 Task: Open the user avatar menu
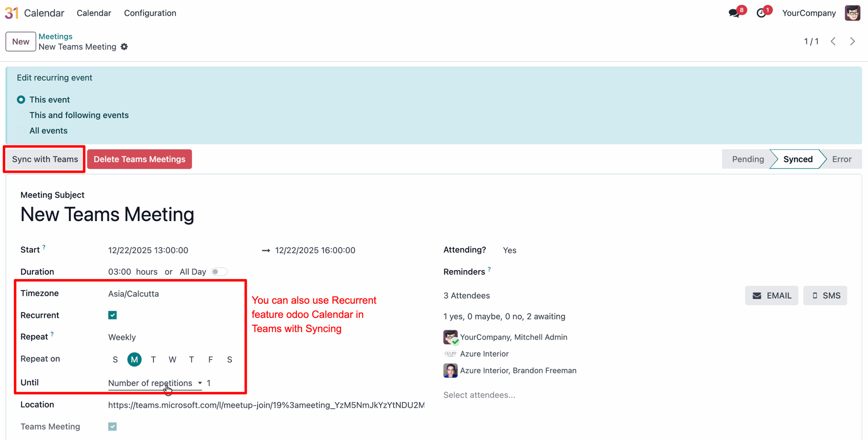point(853,13)
